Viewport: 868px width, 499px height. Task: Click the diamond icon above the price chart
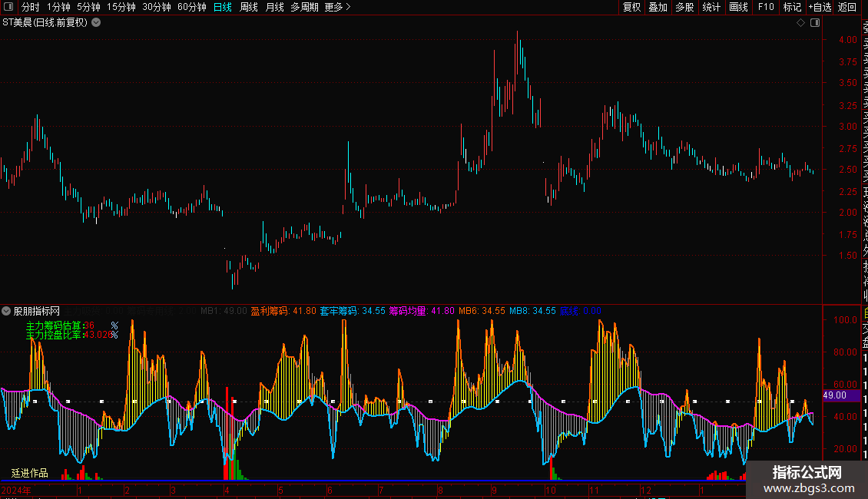pos(800,23)
